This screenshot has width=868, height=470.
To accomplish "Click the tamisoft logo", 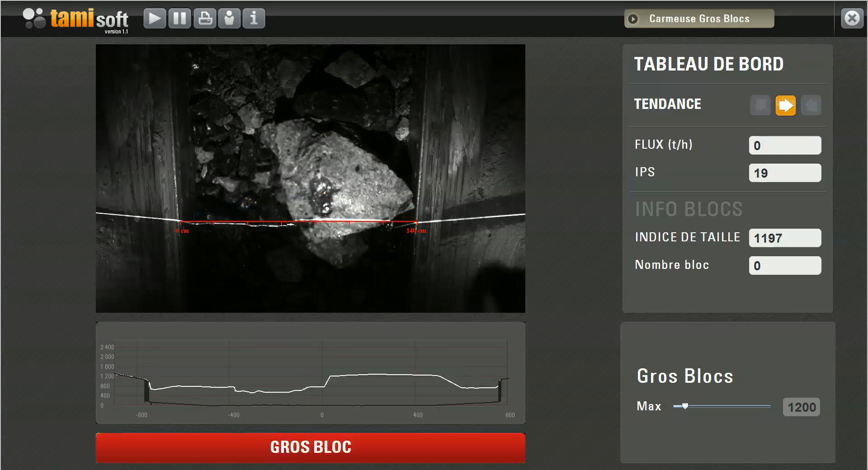I will 76,19.
